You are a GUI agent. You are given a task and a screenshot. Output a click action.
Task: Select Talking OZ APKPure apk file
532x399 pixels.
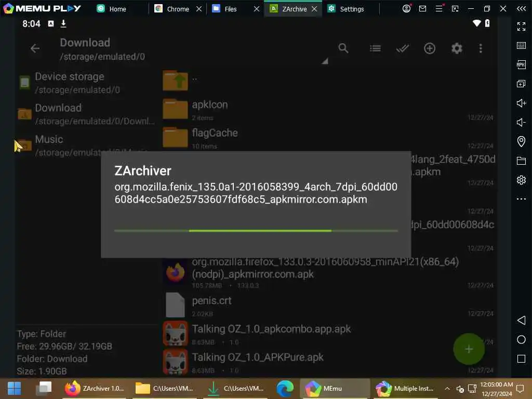(x=327, y=362)
